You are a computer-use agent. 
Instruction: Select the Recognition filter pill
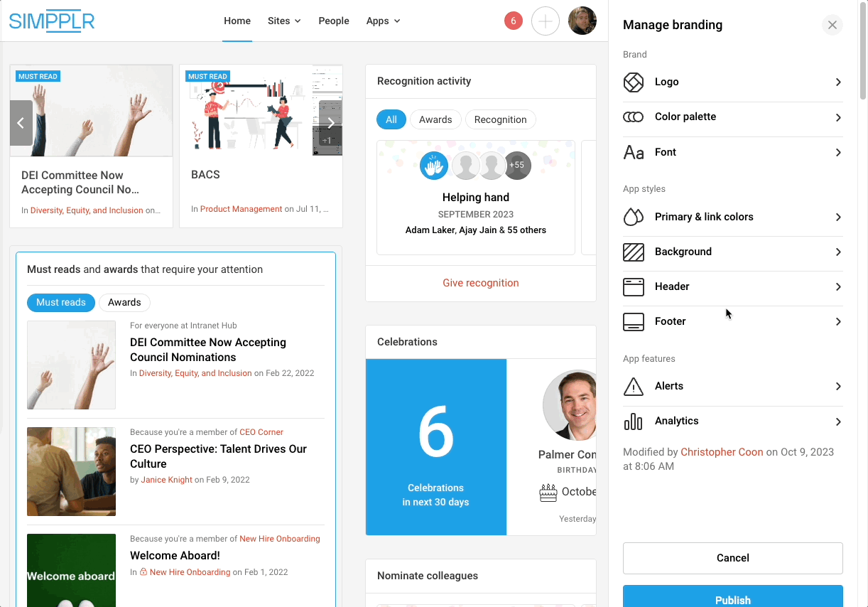tap(500, 120)
